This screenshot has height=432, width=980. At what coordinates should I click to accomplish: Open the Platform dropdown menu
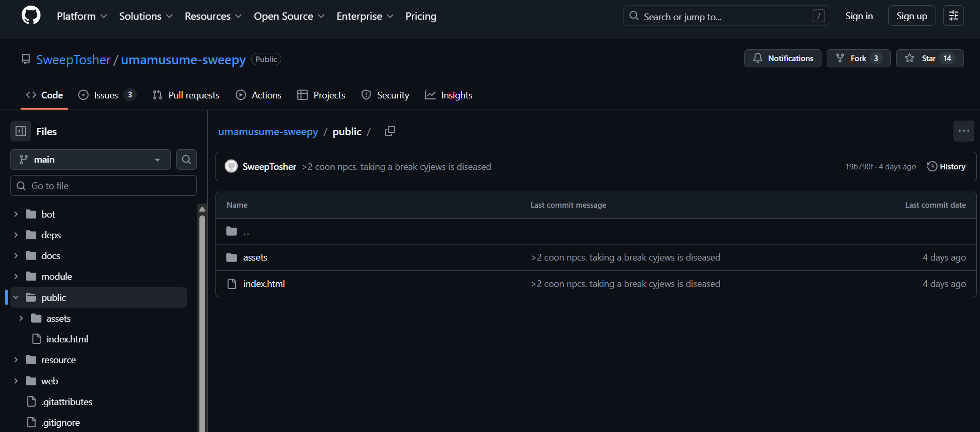pos(82,16)
